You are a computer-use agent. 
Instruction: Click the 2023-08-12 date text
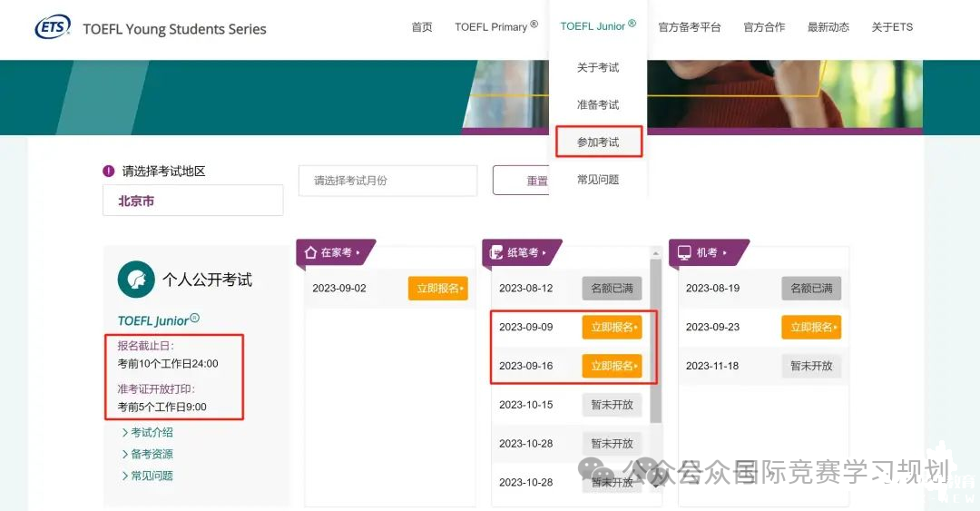pyautogui.click(x=526, y=289)
